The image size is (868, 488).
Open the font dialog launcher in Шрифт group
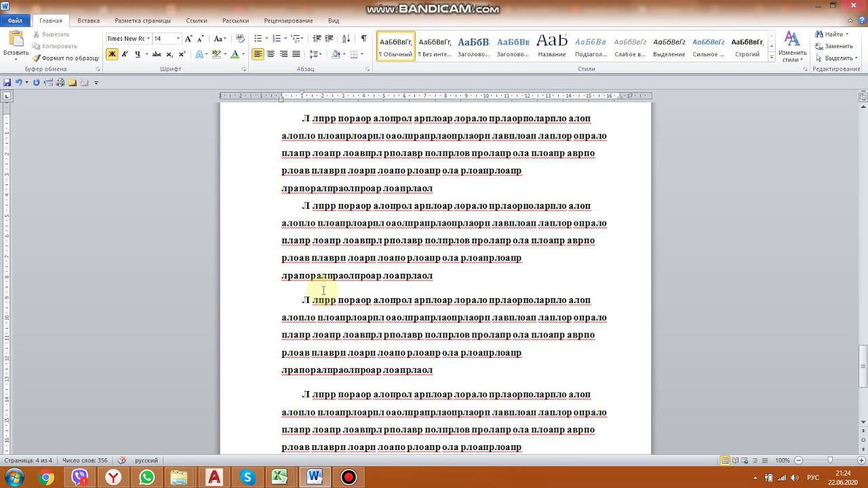pos(243,69)
